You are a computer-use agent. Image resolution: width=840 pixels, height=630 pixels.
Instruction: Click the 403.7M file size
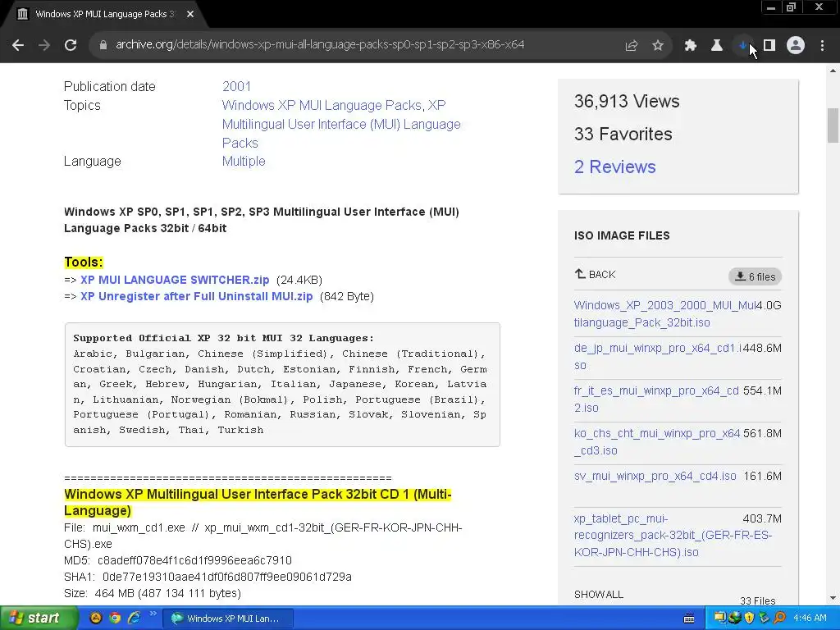762,518
